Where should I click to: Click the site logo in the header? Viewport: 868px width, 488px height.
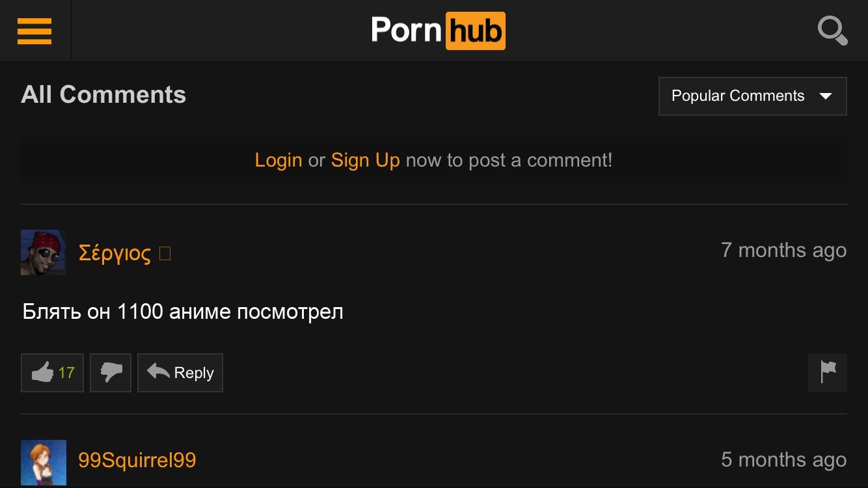click(438, 31)
